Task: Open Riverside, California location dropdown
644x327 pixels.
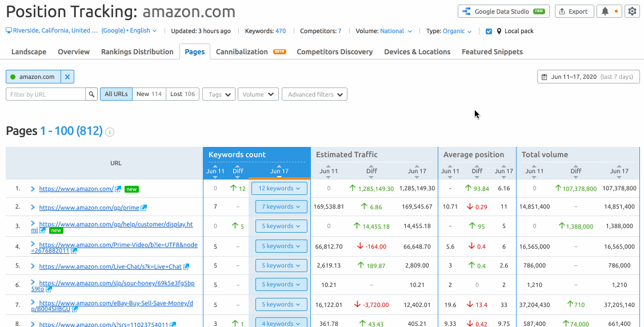Action: click(81, 31)
